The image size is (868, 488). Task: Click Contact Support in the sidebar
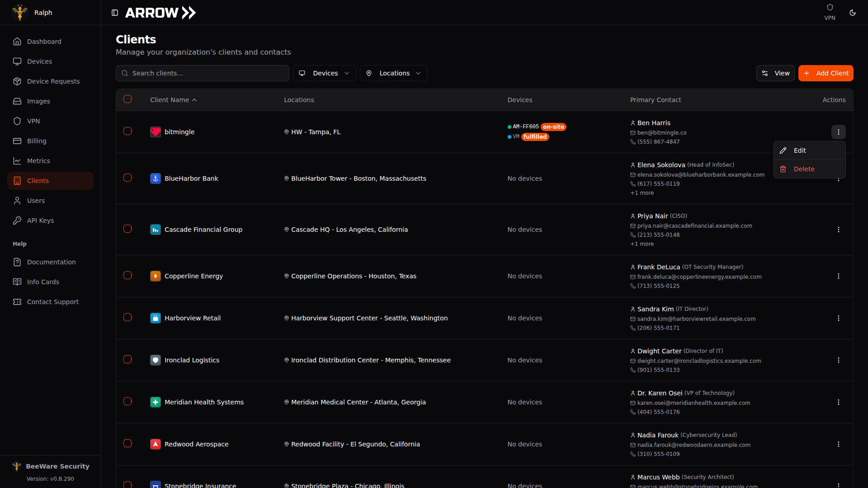[51, 302]
